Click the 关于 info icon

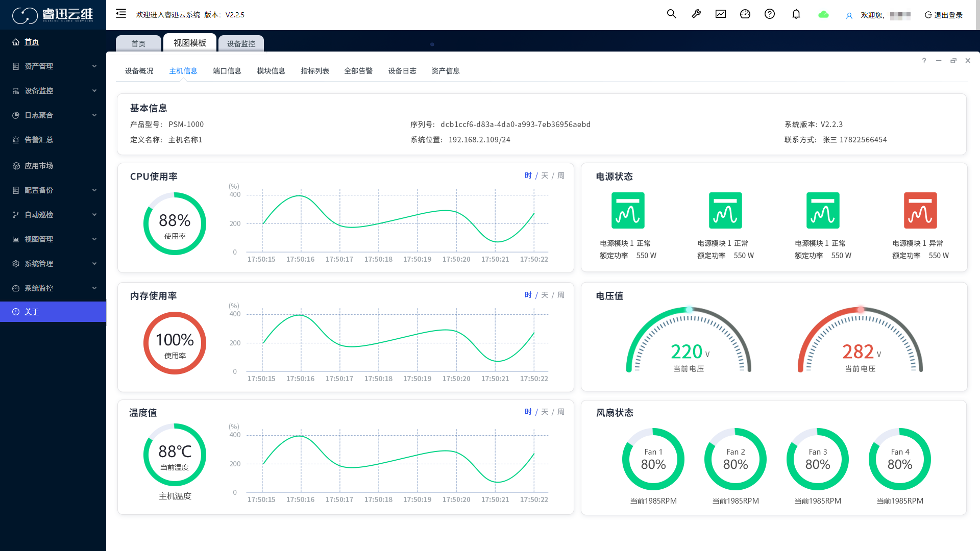tap(16, 312)
